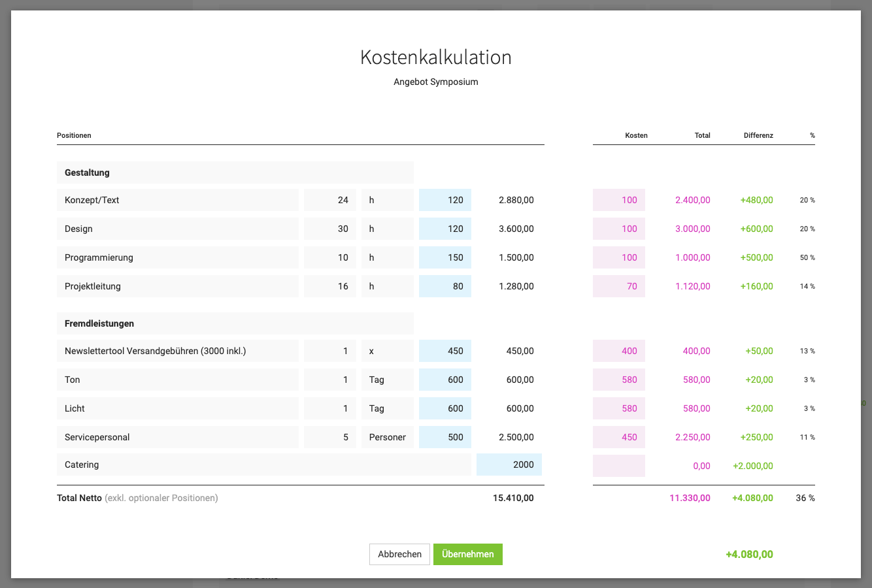Click the Übernehmen button

pyautogui.click(x=468, y=554)
